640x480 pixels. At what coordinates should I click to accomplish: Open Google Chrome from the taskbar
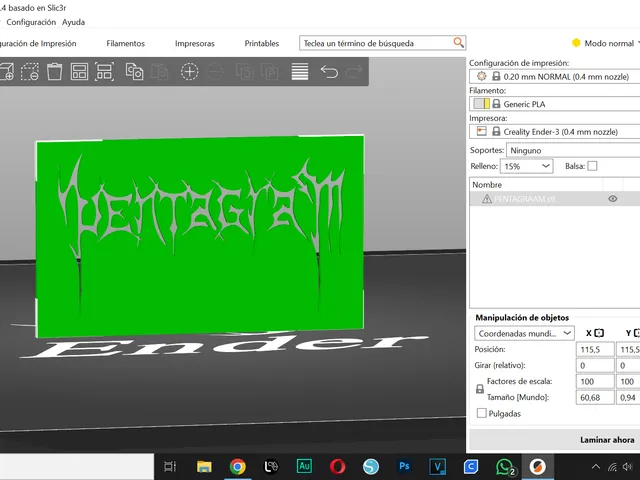pyautogui.click(x=237, y=467)
